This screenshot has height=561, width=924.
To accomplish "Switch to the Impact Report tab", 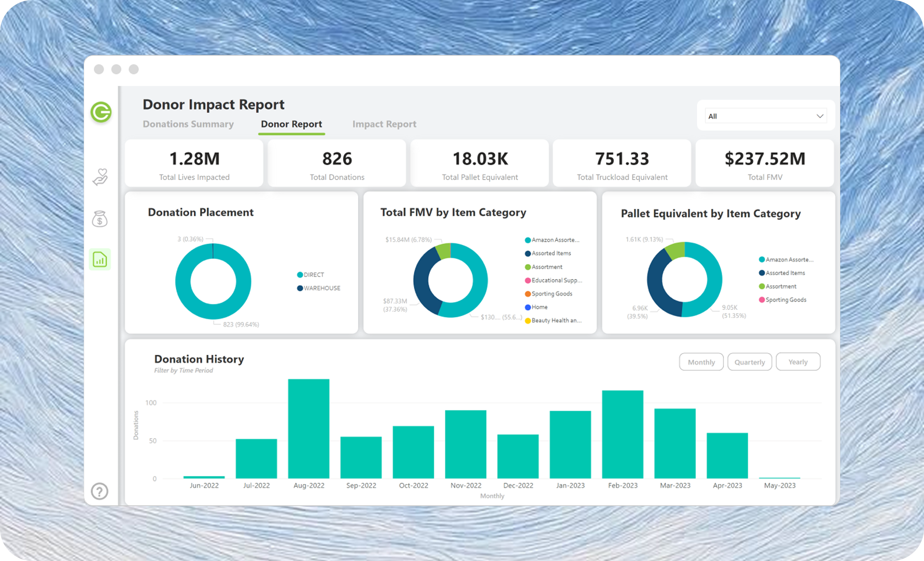I will (384, 124).
